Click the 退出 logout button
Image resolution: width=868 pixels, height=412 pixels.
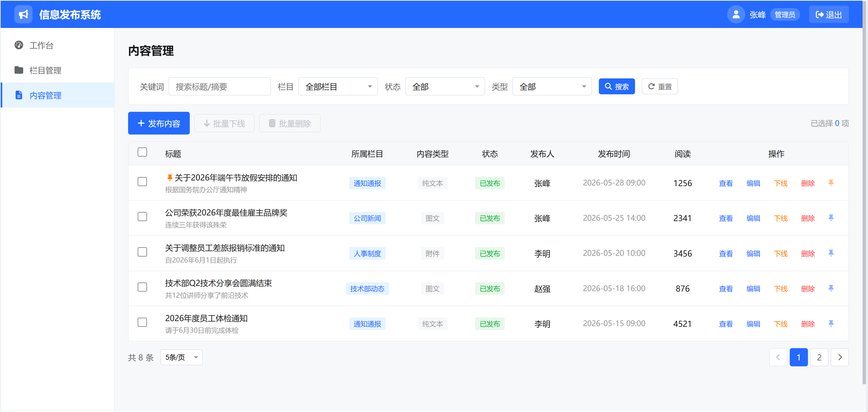[829, 15]
